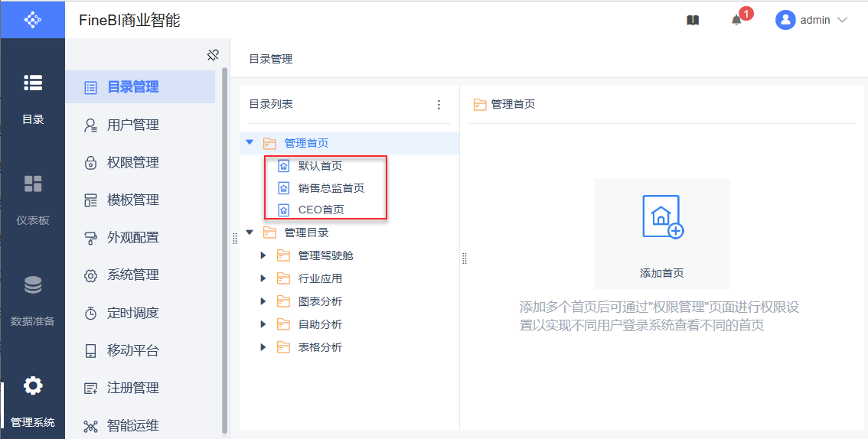Viewport: 868px width, 439px height.
Task: Go to 定时调度 menu item
Action: pyautogui.click(x=132, y=314)
